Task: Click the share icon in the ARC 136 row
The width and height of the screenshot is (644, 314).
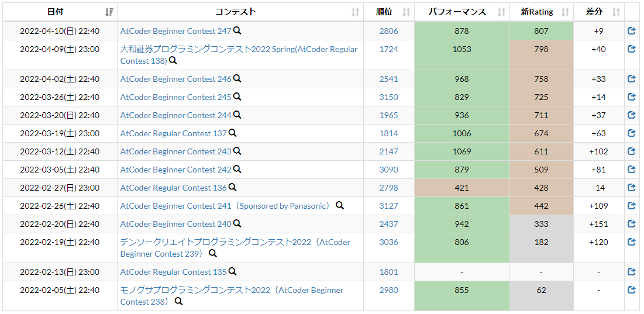Action: [632, 188]
